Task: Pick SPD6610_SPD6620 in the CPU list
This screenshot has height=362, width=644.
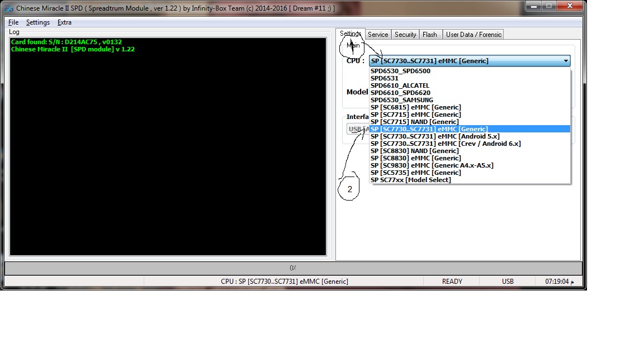Action: pos(470,93)
